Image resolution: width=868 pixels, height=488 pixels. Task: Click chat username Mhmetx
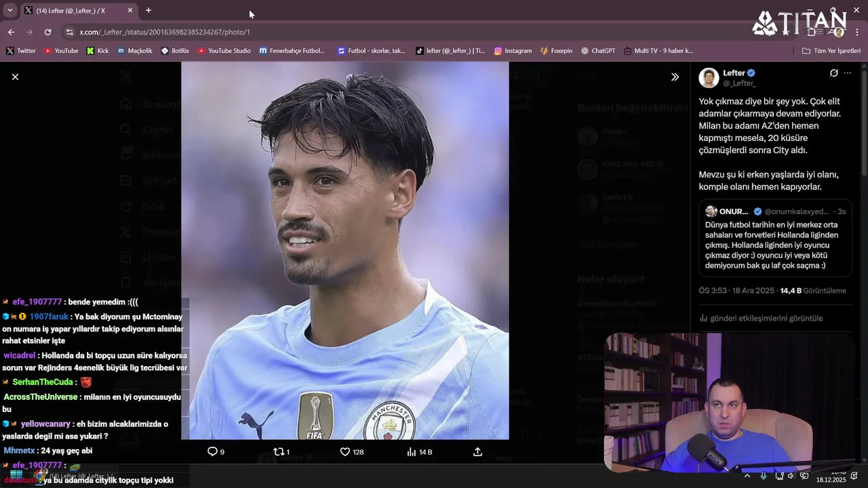point(18,451)
